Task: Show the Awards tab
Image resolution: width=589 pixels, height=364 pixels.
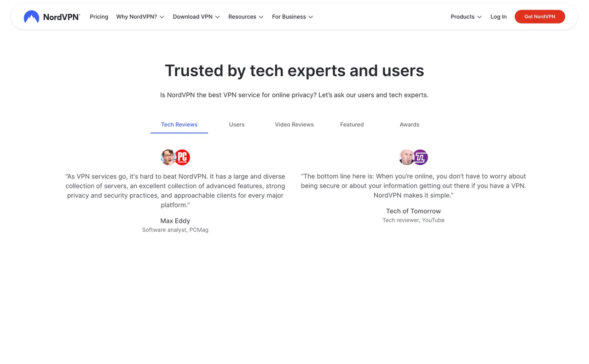Action: point(409,125)
